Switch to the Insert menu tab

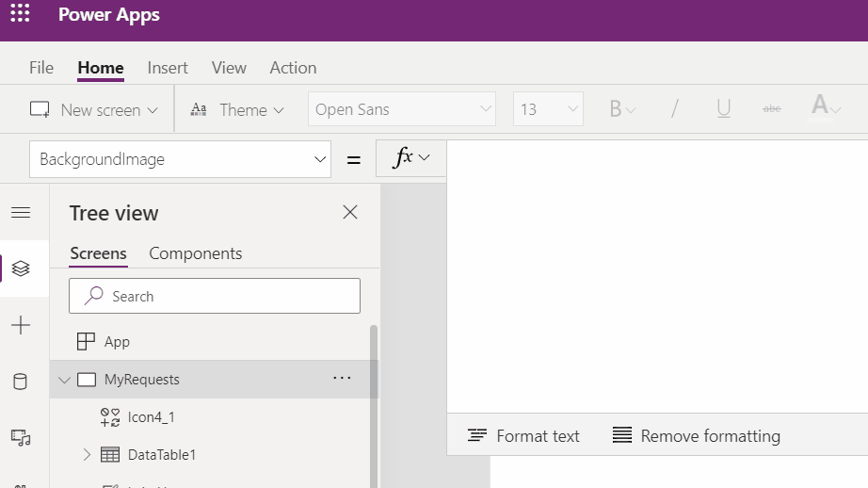[168, 68]
